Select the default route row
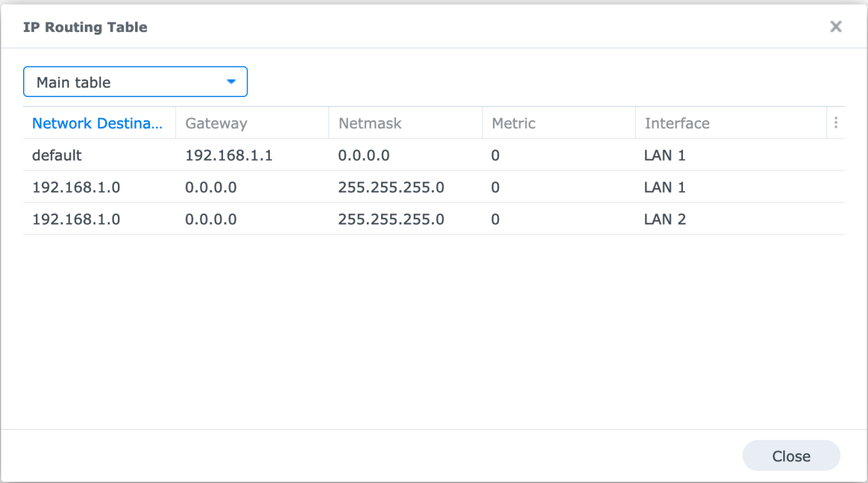The width and height of the screenshot is (868, 483). (271, 155)
